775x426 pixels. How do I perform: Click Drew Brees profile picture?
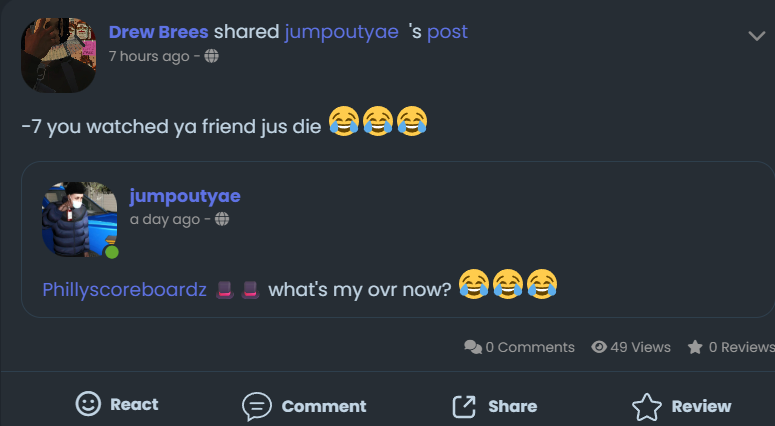click(x=58, y=55)
